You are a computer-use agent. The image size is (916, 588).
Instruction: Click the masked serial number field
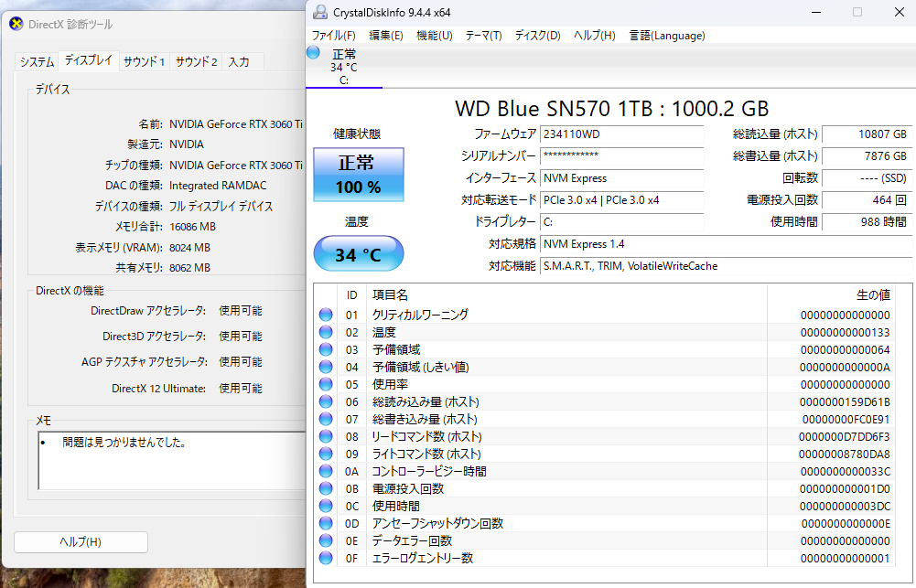tap(621, 155)
